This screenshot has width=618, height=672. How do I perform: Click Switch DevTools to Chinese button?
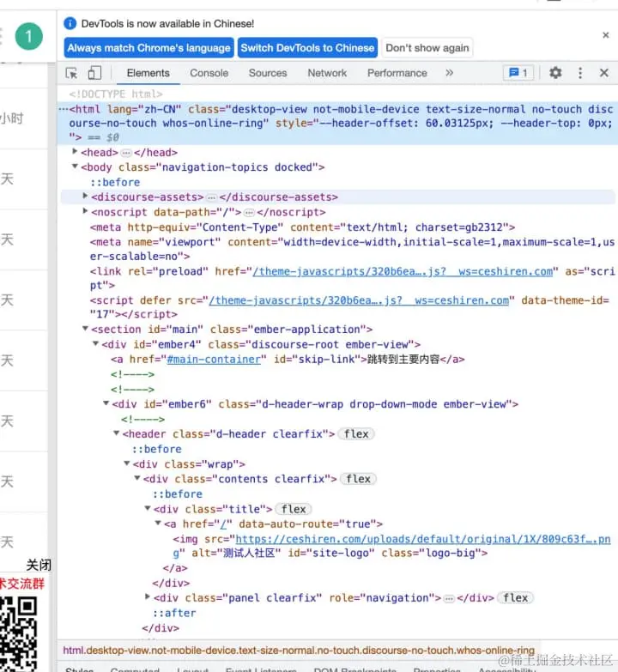click(307, 47)
